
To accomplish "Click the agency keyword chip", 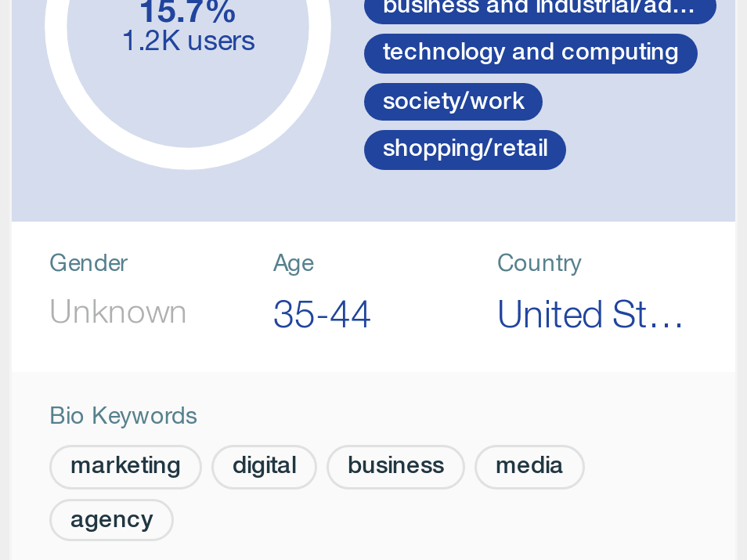I will [111, 520].
